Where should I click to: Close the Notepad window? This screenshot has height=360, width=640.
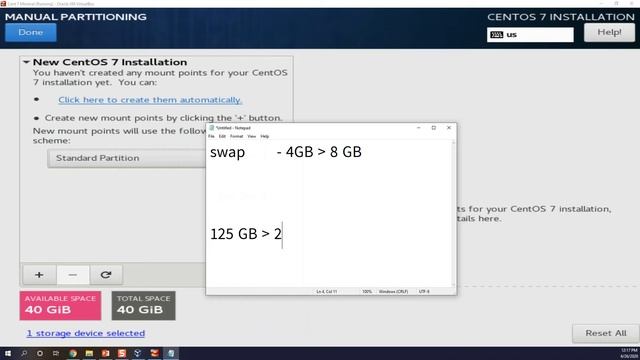click(449, 128)
